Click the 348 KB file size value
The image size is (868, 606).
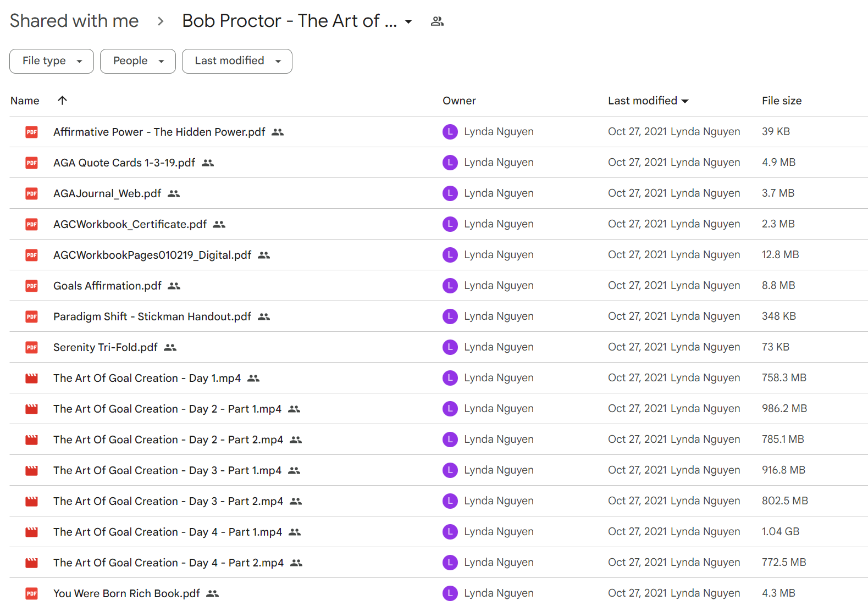tap(779, 316)
